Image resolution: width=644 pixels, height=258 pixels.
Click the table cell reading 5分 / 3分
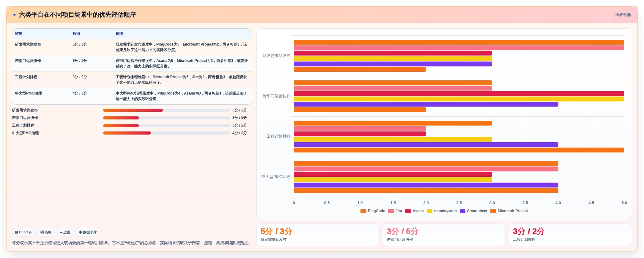[x=80, y=45]
